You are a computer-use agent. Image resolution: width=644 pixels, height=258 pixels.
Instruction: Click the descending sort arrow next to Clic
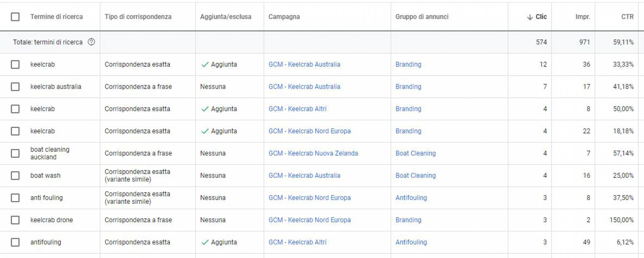click(530, 17)
